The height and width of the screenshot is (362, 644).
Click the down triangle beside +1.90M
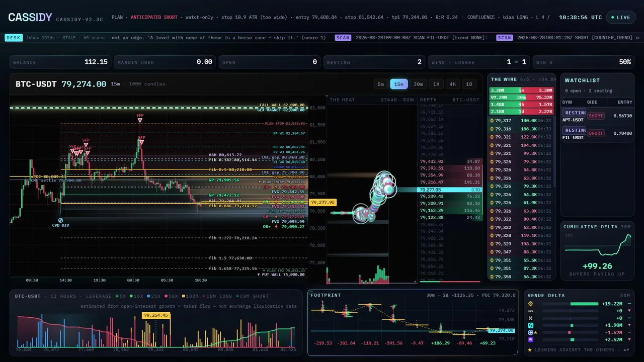[629, 325]
